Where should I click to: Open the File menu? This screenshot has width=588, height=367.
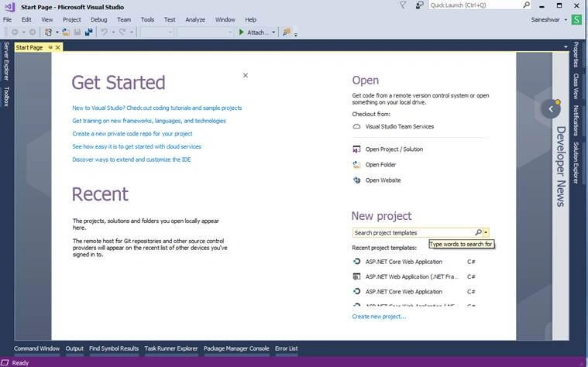tap(8, 19)
